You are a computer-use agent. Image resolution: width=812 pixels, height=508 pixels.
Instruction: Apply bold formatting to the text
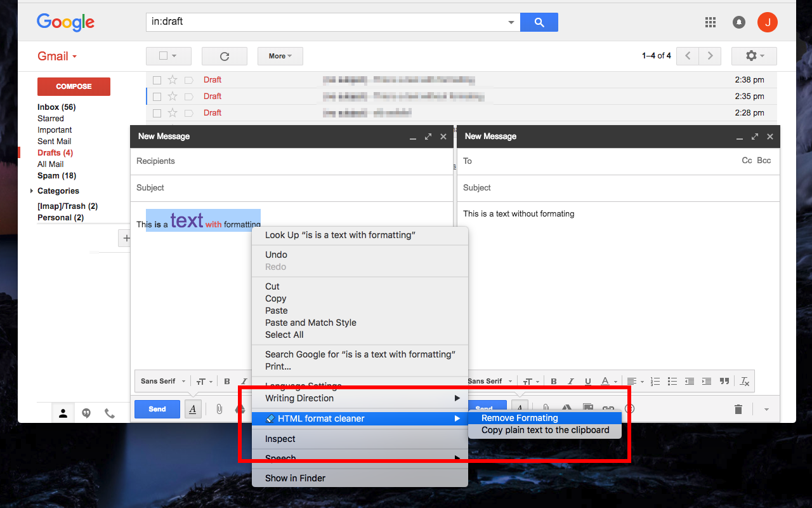[553, 381]
